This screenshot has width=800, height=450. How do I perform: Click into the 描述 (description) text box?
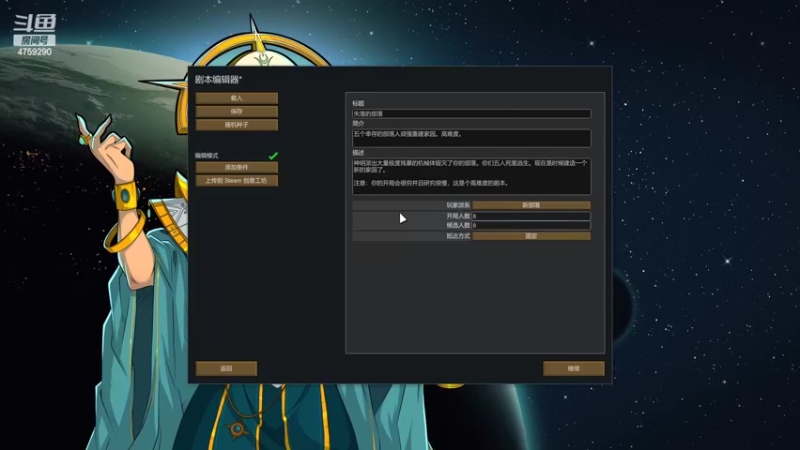point(471,176)
